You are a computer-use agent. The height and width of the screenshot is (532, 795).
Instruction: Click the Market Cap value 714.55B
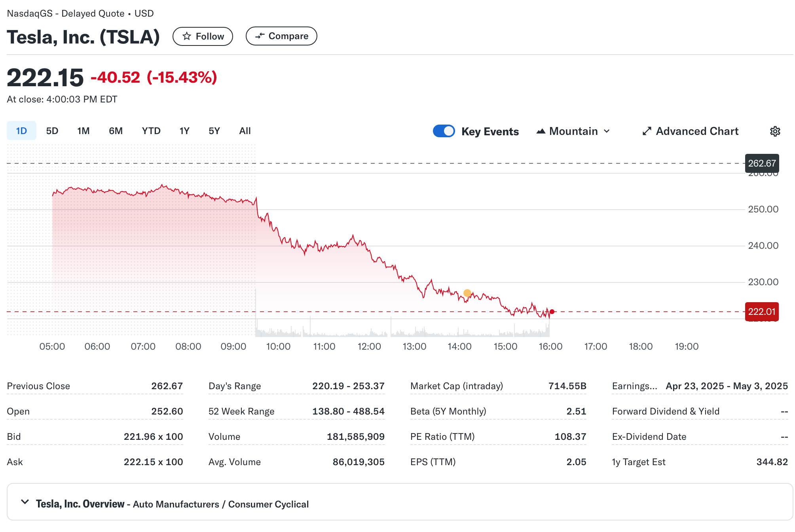(x=567, y=386)
